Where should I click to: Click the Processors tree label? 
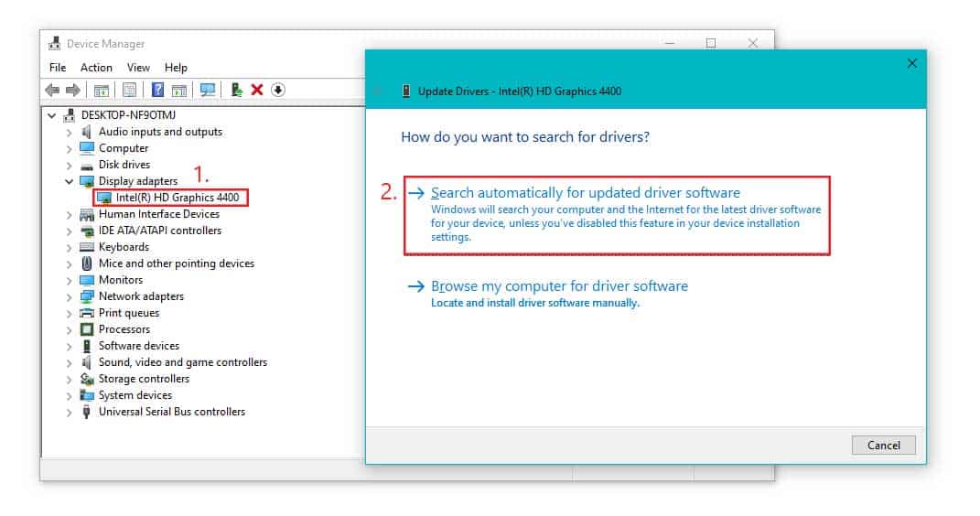point(124,329)
